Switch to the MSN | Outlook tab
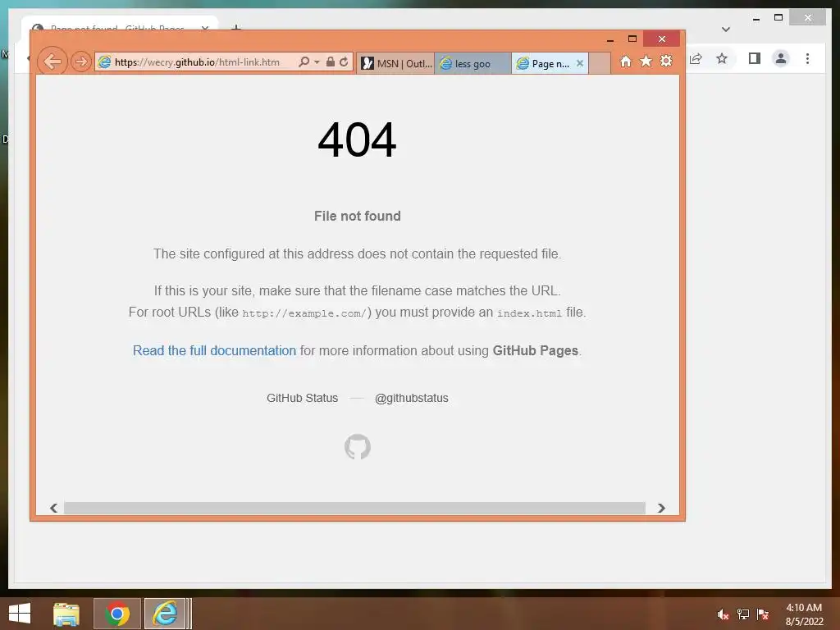The image size is (840, 630). (396, 63)
